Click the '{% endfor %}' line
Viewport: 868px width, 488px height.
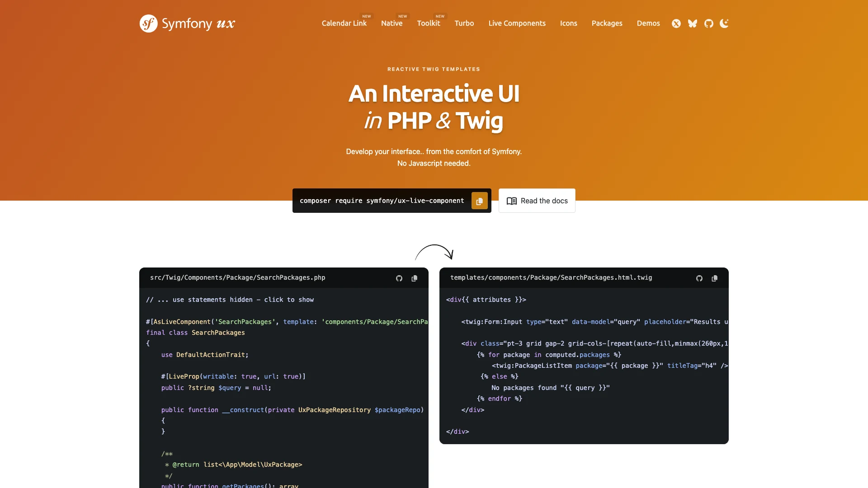click(x=500, y=399)
